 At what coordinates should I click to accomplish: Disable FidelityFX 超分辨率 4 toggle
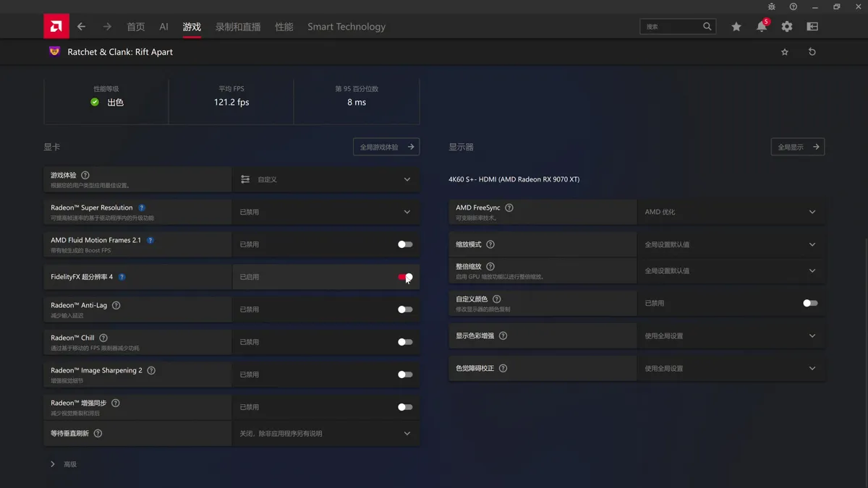(x=405, y=277)
